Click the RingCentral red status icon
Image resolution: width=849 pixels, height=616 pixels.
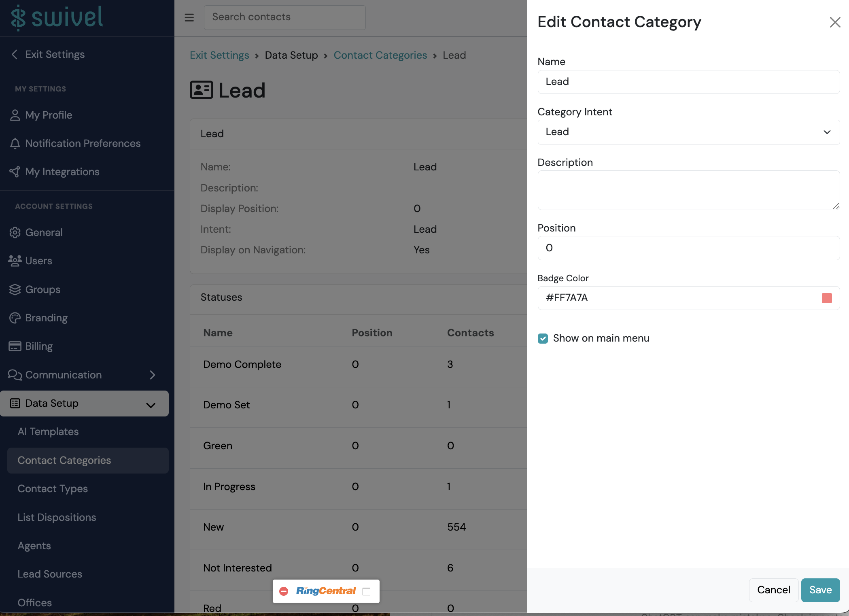284,591
